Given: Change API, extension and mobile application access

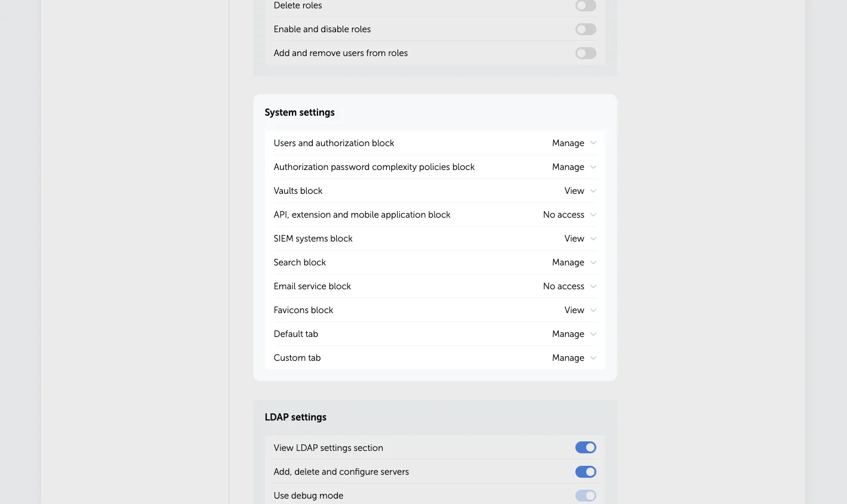Looking at the screenshot, I should 569,215.
